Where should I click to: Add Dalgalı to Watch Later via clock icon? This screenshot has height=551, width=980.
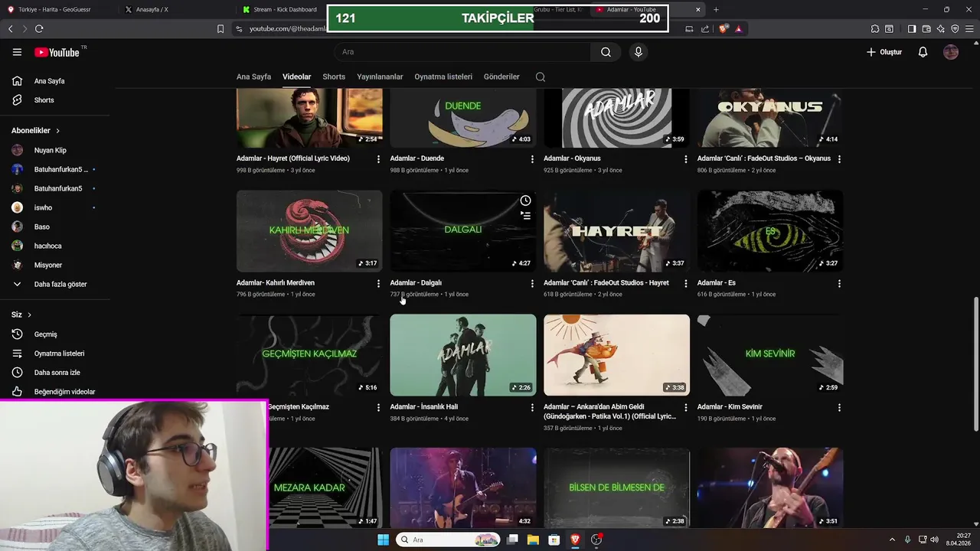[x=525, y=201]
